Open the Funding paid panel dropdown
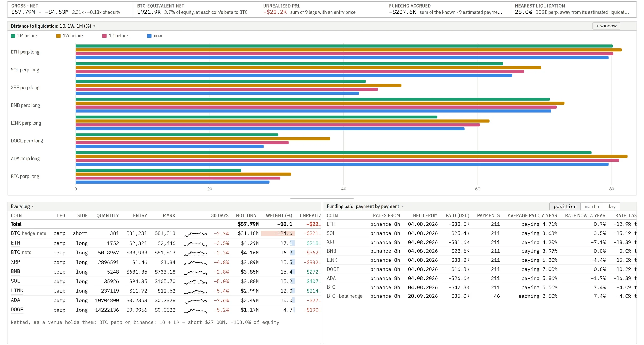 [x=365, y=206]
